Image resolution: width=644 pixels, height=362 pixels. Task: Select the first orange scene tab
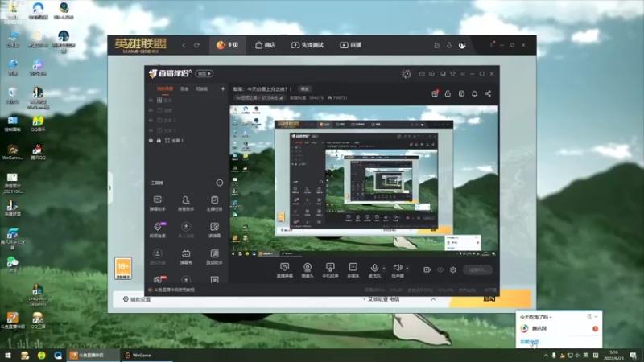tap(165, 89)
